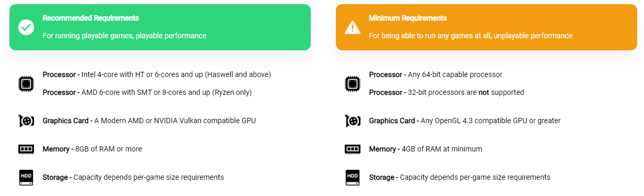The image size is (644, 196).
Task: Click the graphics card icon beside Vulkan GPU text
Action: coord(26,121)
